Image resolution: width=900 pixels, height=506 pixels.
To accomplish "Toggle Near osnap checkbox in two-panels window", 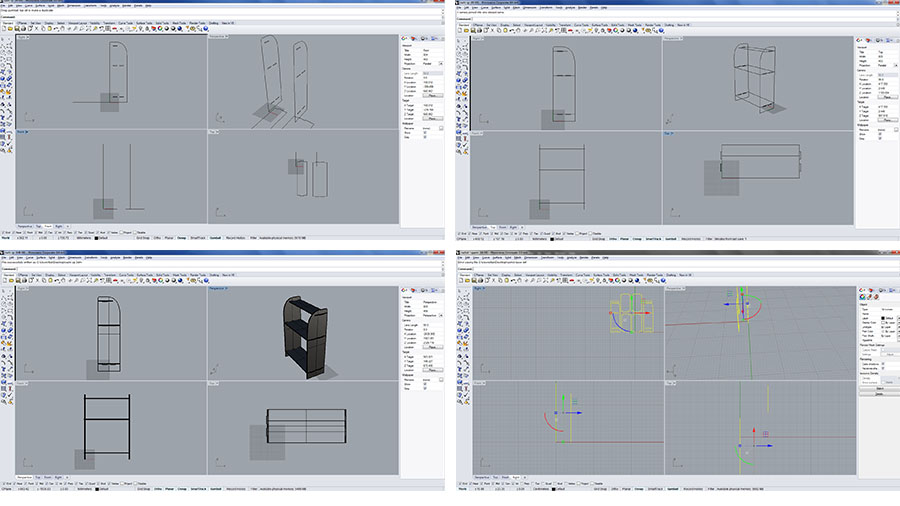I will click(14, 232).
